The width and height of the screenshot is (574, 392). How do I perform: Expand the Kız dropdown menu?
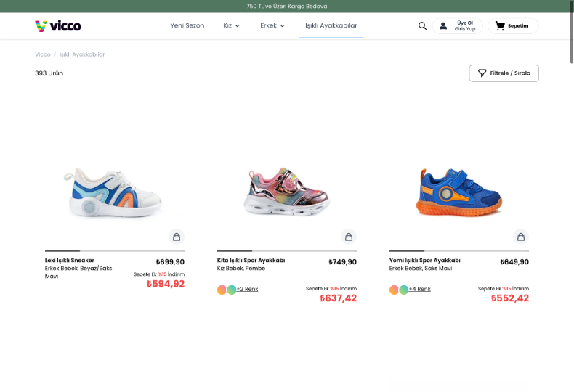(x=231, y=26)
